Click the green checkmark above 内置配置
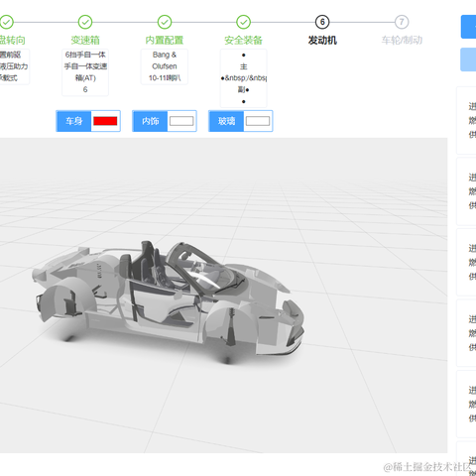The width and height of the screenshot is (476, 476). [165, 22]
